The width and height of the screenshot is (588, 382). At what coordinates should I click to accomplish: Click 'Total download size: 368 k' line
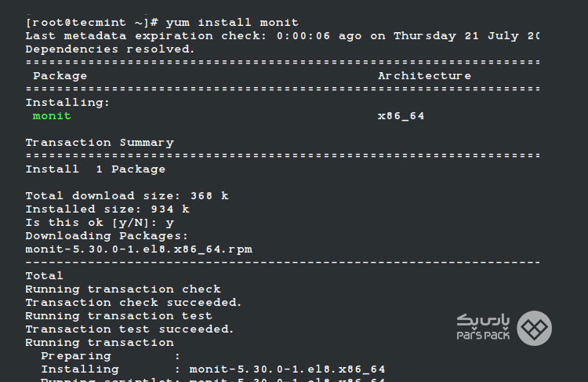(x=127, y=196)
